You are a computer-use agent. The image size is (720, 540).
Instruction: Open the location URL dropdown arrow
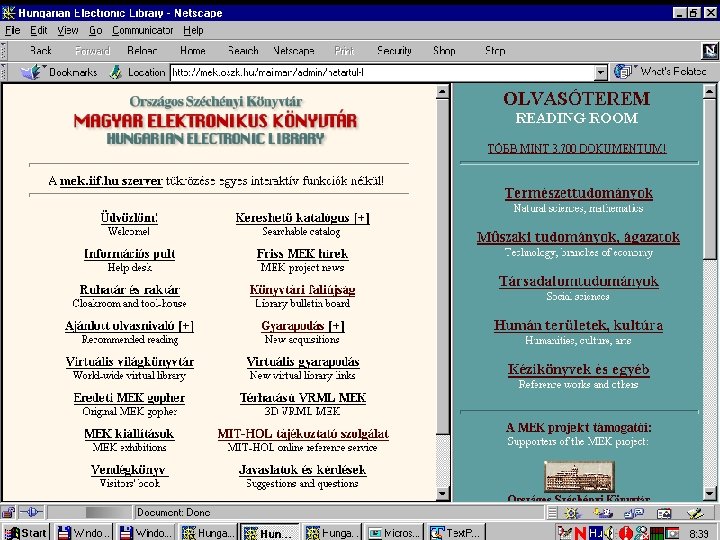(601, 72)
